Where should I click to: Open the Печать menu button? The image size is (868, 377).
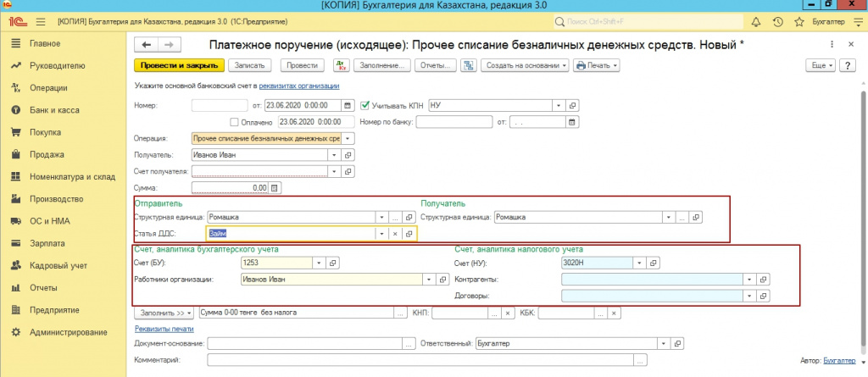pyautogui.click(x=596, y=65)
